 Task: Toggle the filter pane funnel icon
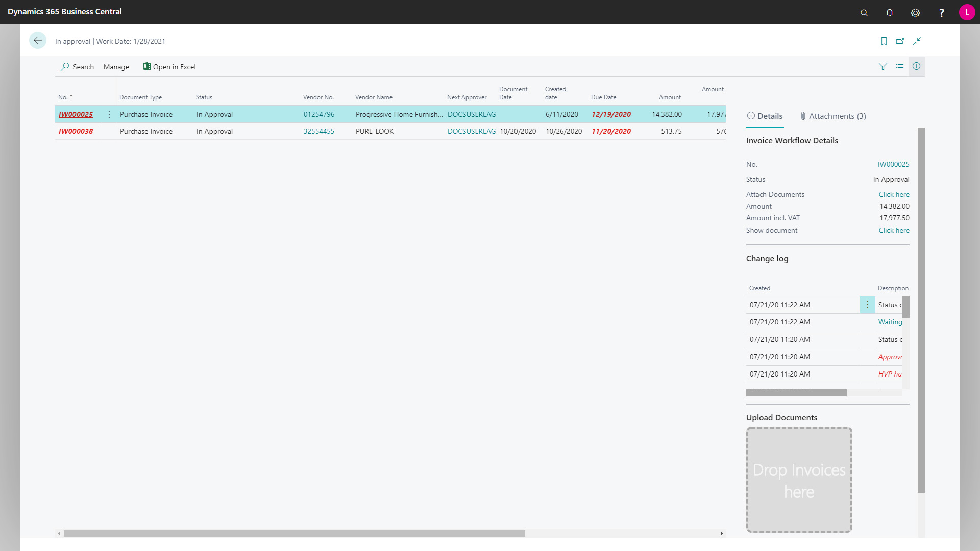(883, 67)
